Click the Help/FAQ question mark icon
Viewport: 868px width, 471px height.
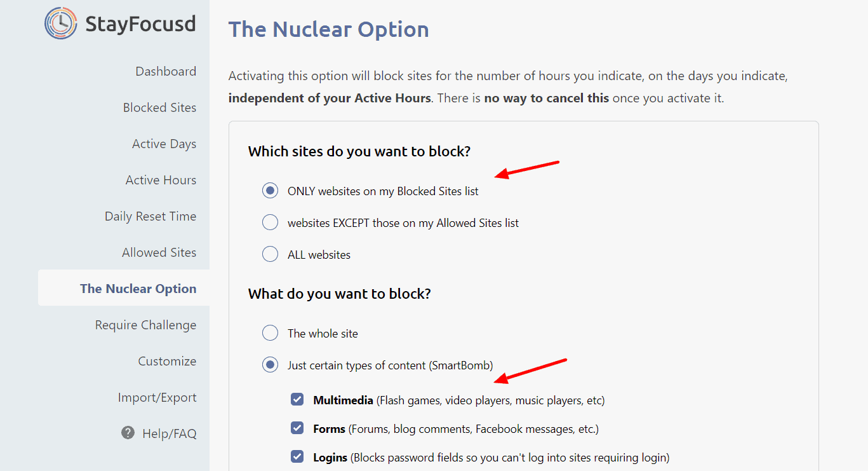coord(128,433)
